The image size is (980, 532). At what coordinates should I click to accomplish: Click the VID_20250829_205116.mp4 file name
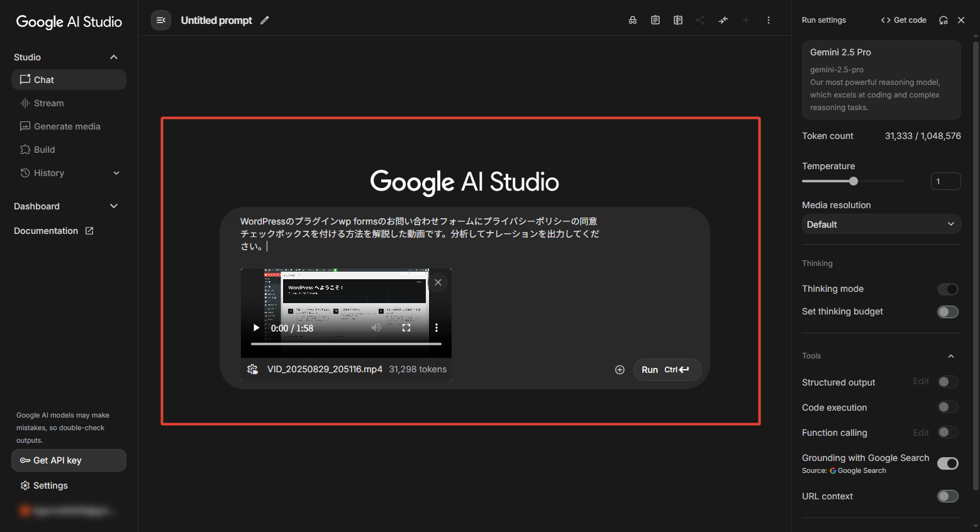click(x=325, y=369)
